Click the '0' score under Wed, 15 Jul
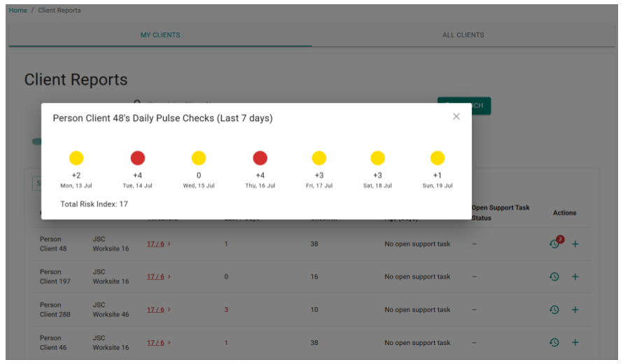 pyautogui.click(x=199, y=175)
